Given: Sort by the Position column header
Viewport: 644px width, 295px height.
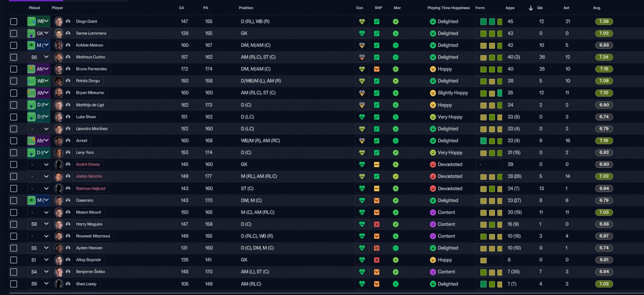Looking at the screenshot, I should point(246,8).
